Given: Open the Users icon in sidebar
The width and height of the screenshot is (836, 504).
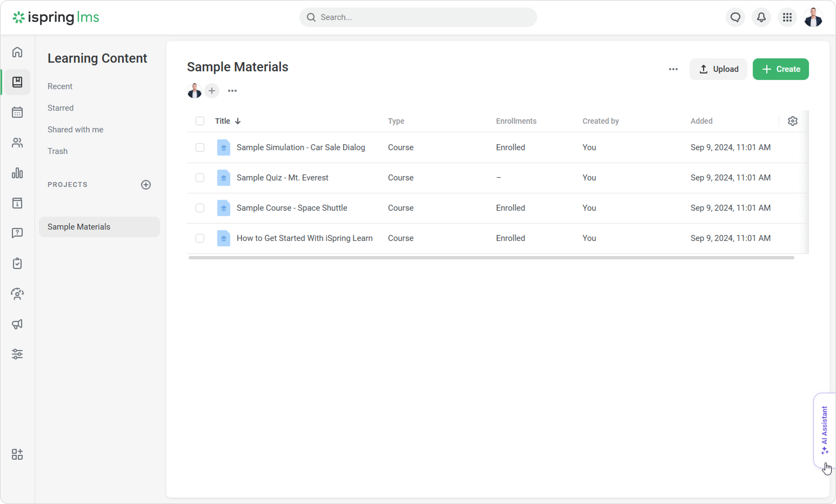Looking at the screenshot, I should pyautogui.click(x=17, y=143).
